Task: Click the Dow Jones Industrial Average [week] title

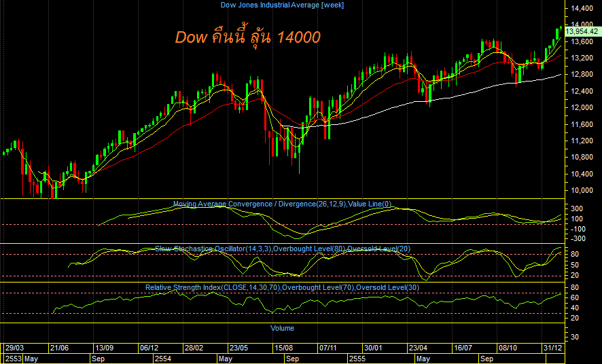Action: 282,5
